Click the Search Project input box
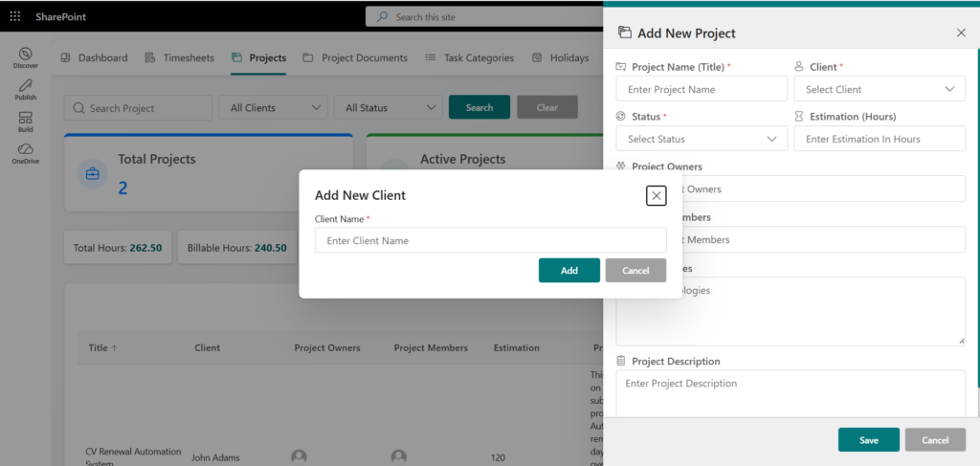 [x=138, y=107]
